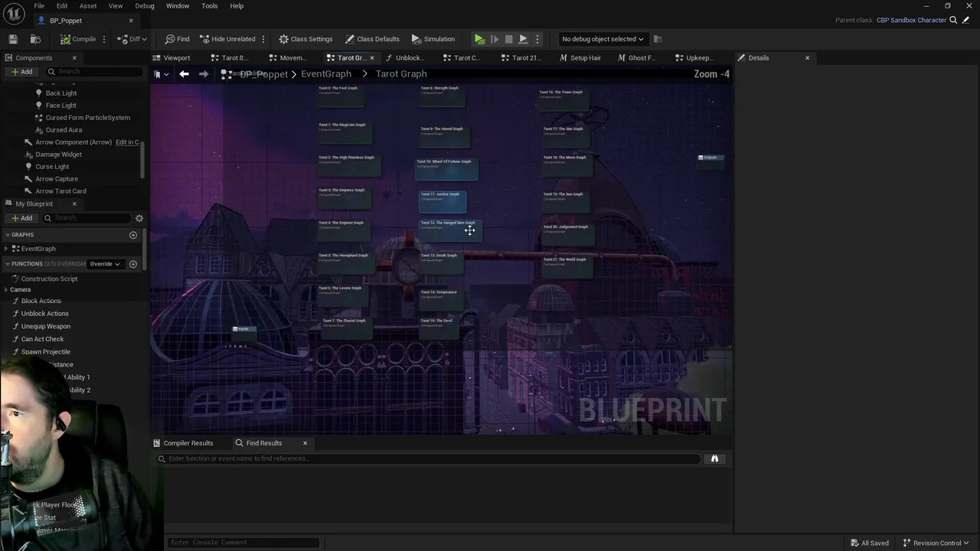Select the Cursed Form ParticleSystem component
The width and height of the screenshot is (980, 551).
[88, 118]
